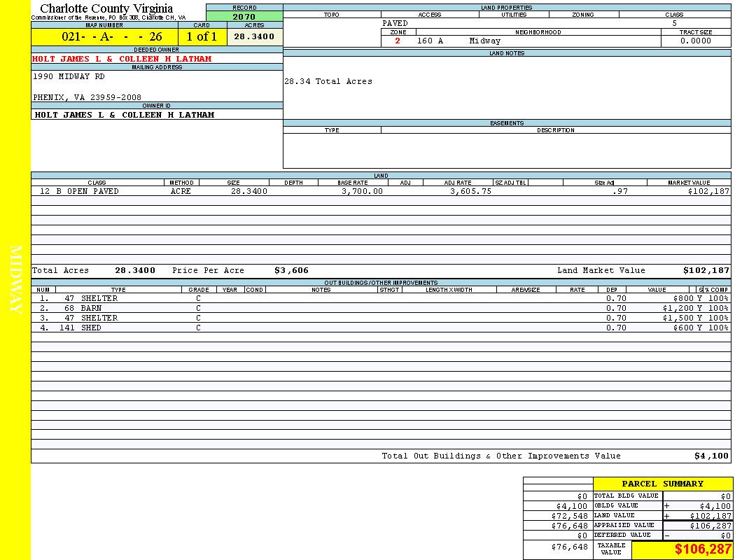Click the land notes text '28.34 Total Acres'
735x560 pixels.
tap(328, 81)
